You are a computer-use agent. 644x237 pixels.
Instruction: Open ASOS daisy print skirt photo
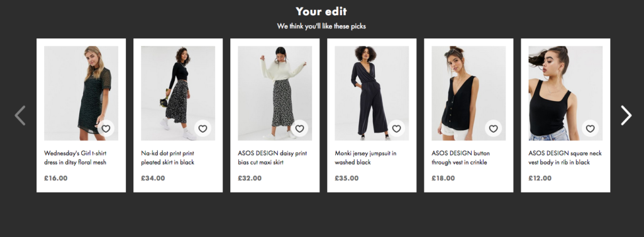275,93
